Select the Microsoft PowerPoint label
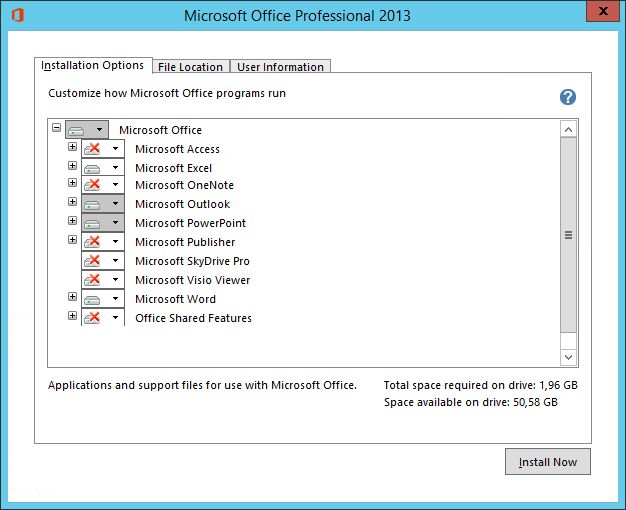 pyautogui.click(x=190, y=223)
